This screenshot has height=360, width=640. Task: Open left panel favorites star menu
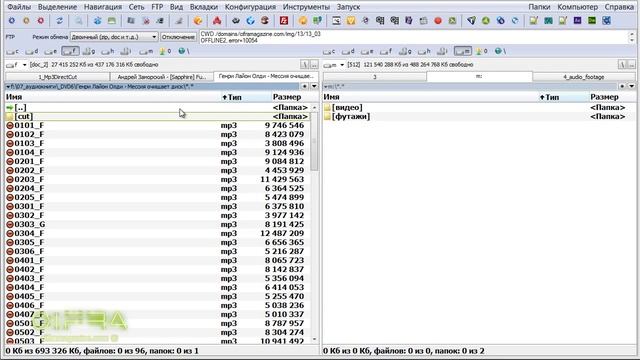pyautogui.click(x=304, y=86)
